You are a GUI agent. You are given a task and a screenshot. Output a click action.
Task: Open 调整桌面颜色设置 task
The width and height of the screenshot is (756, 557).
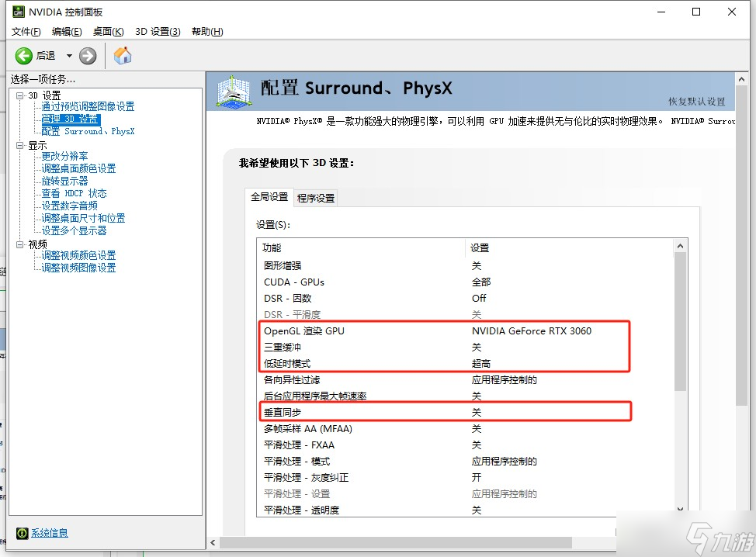78,168
